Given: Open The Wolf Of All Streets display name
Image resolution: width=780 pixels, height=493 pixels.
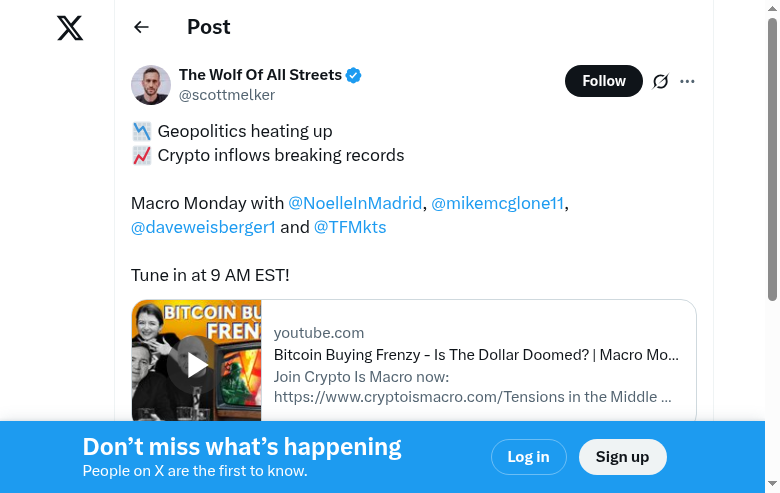Looking at the screenshot, I should tap(260, 75).
